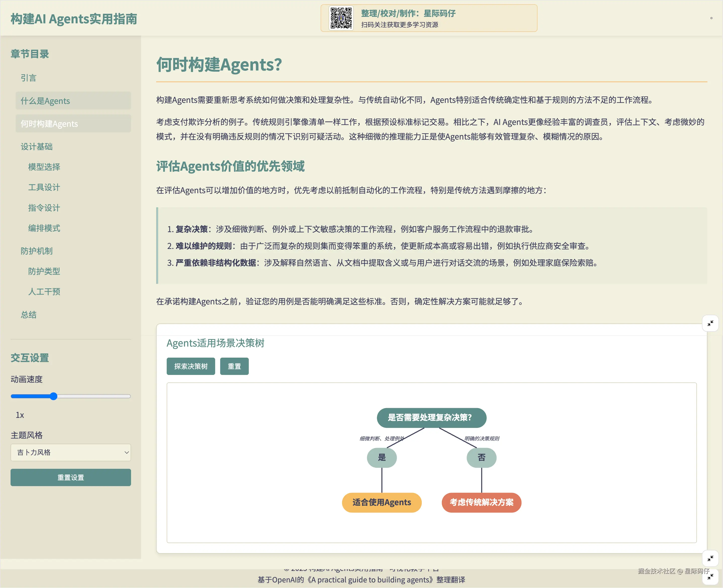Click the bottom-right corner collapse icon

click(x=710, y=576)
